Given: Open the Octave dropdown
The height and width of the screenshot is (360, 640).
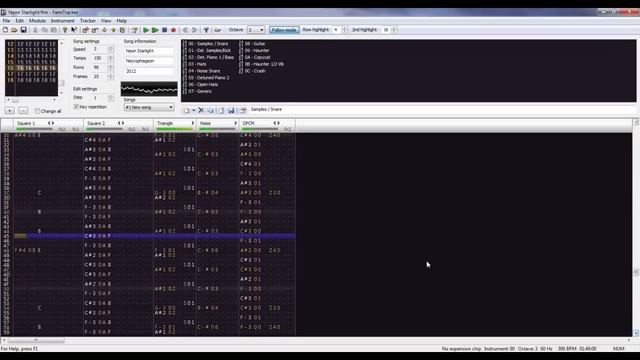Looking at the screenshot, I should pyautogui.click(x=262, y=30).
